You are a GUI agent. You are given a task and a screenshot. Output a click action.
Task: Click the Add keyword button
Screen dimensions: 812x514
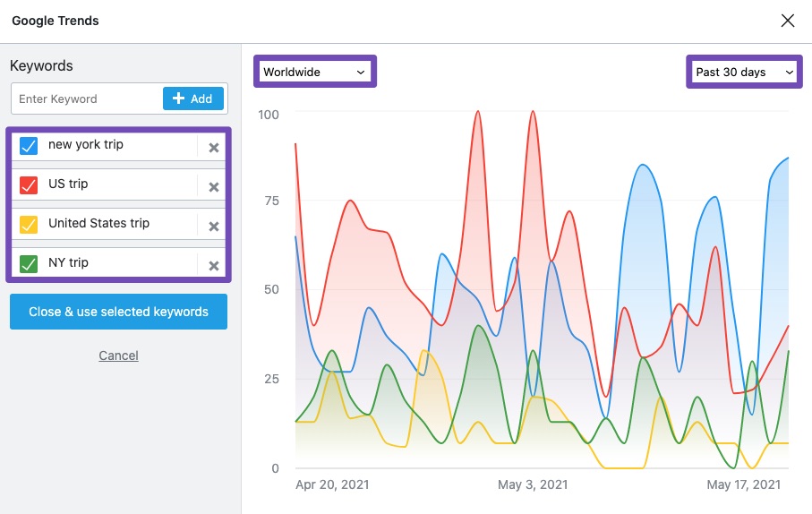pyautogui.click(x=193, y=99)
